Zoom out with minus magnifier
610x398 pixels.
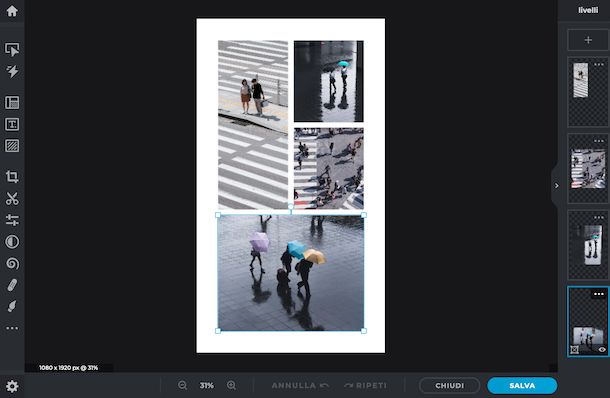(x=182, y=385)
